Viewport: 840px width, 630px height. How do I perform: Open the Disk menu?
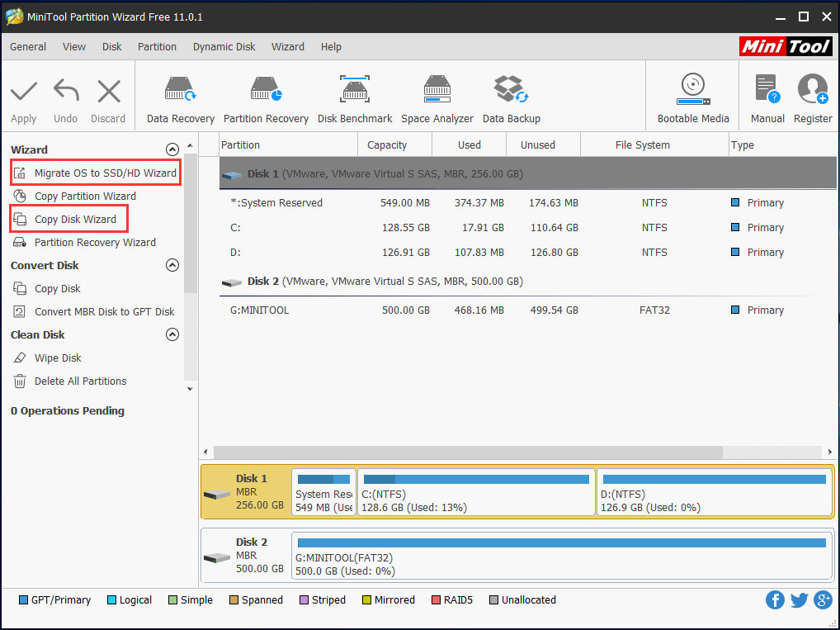pos(112,46)
